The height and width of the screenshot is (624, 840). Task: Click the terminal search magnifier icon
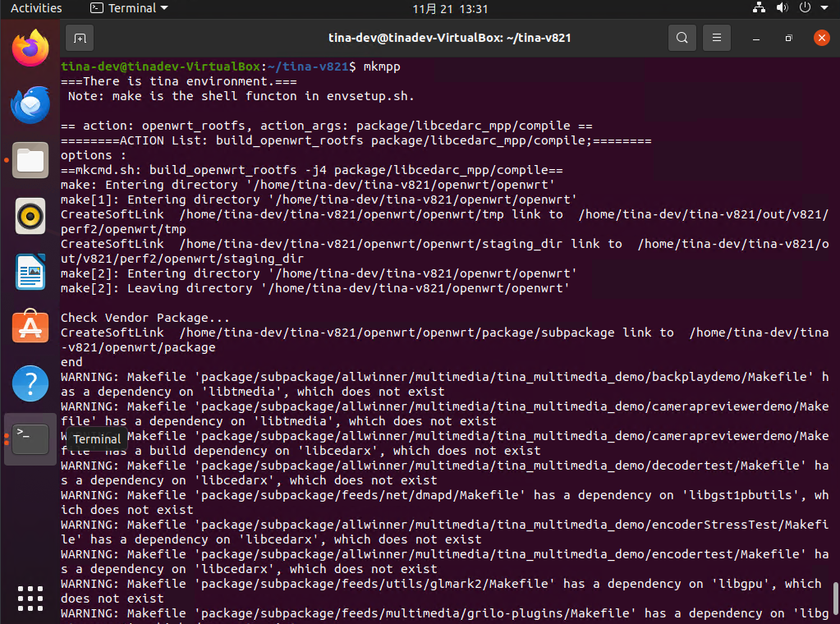682,38
